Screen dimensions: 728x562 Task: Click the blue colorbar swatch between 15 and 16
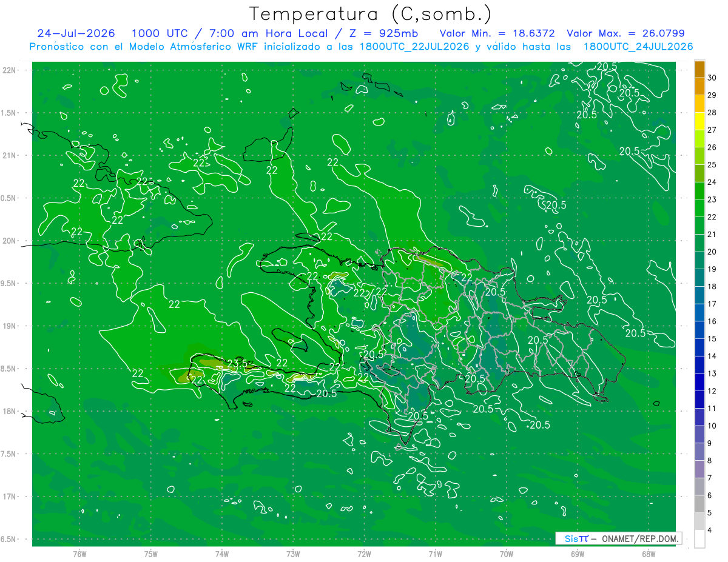pos(700,330)
